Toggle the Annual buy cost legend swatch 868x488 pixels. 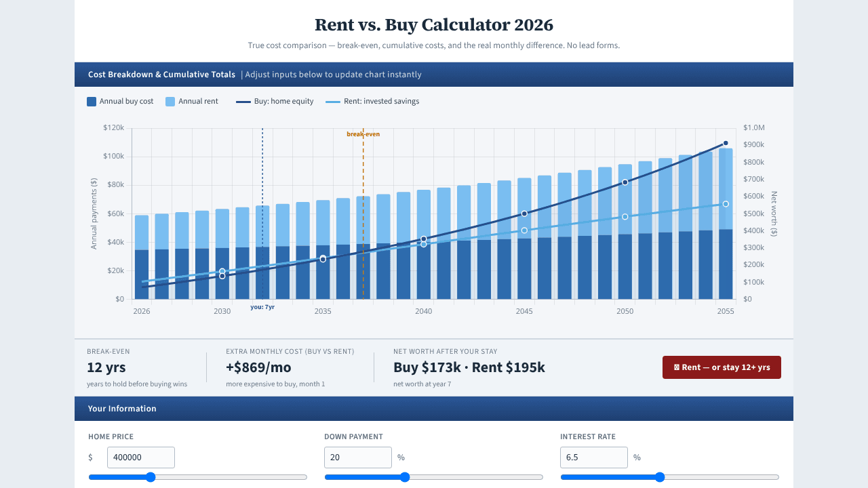click(92, 102)
